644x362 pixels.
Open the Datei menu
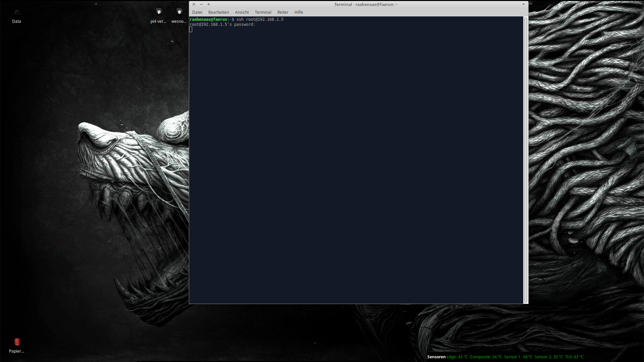pyautogui.click(x=197, y=12)
